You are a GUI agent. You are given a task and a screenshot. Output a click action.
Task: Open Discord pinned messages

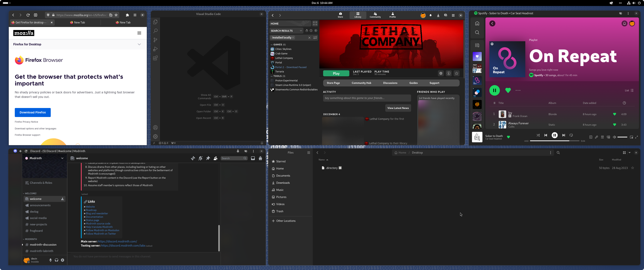coord(208,158)
